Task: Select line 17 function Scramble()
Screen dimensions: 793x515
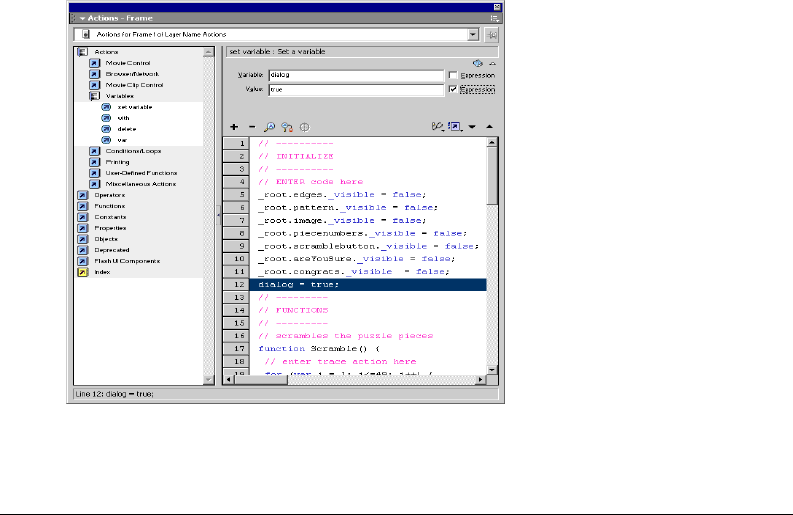Action: (x=319, y=349)
